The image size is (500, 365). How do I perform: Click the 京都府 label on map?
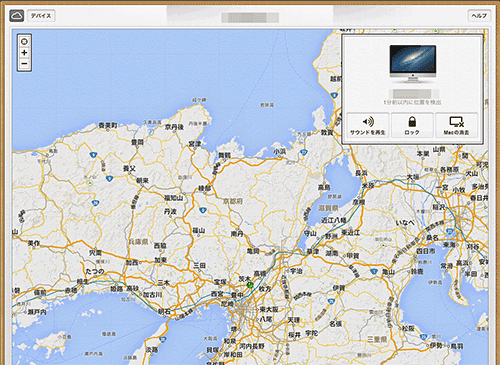233,201
